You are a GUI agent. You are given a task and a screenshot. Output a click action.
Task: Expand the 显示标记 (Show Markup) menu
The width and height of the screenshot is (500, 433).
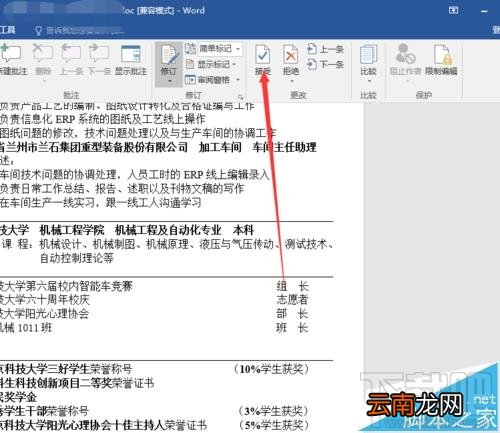click(x=211, y=64)
